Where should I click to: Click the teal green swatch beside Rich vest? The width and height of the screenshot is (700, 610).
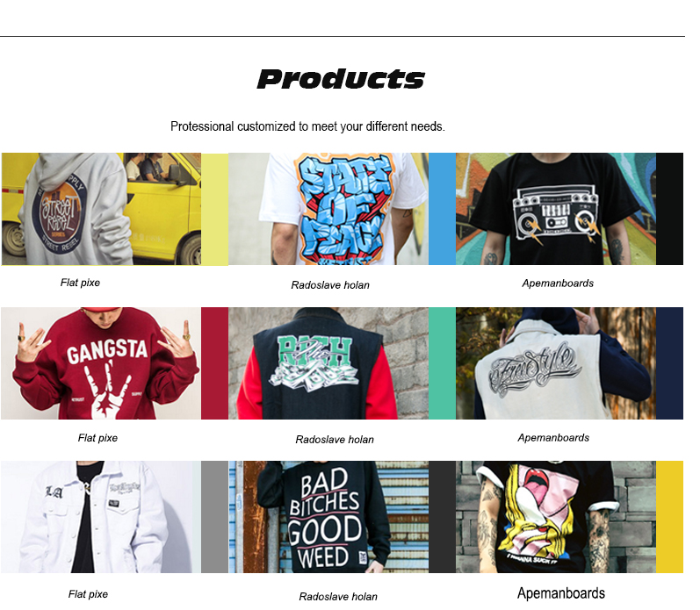tap(442, 363)
